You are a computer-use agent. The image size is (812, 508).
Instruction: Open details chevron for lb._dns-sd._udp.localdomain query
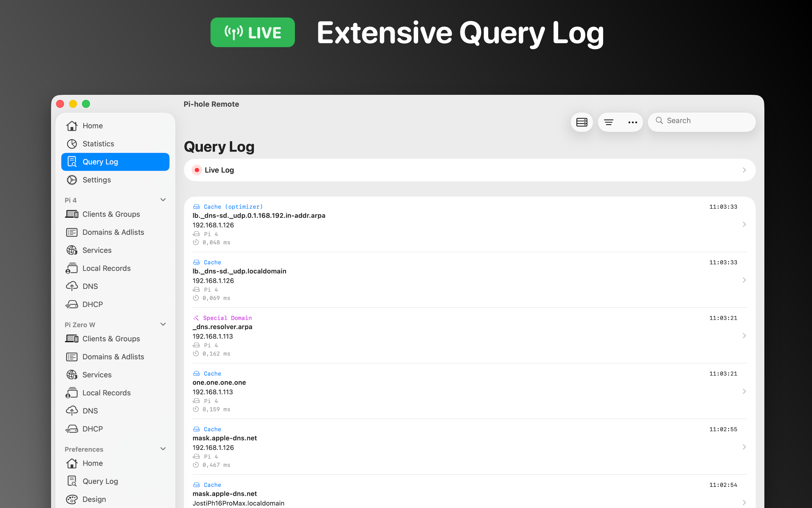(744, 280)
